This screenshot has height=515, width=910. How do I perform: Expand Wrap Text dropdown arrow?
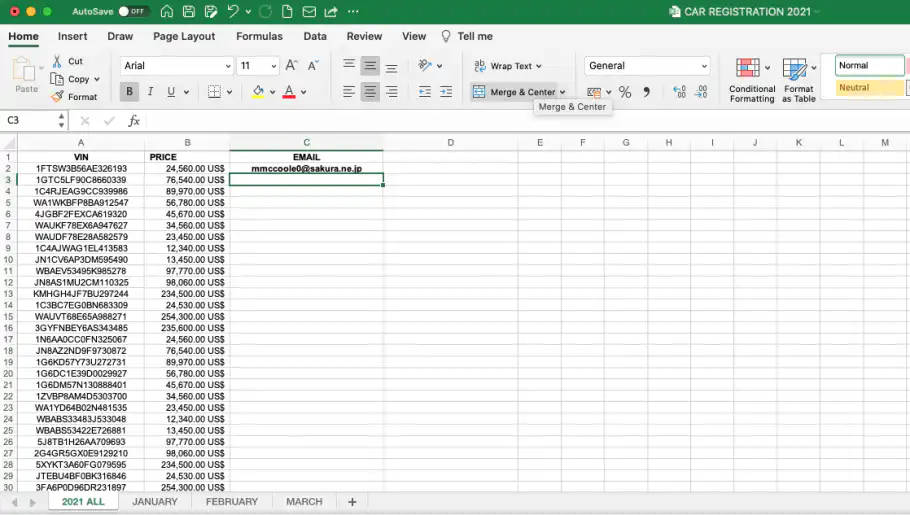click(539, 66)
